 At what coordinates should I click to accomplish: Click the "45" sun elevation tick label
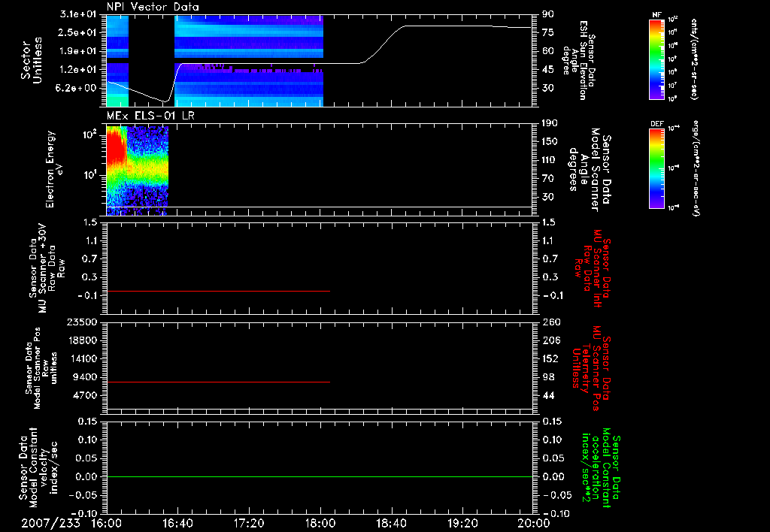548,70
